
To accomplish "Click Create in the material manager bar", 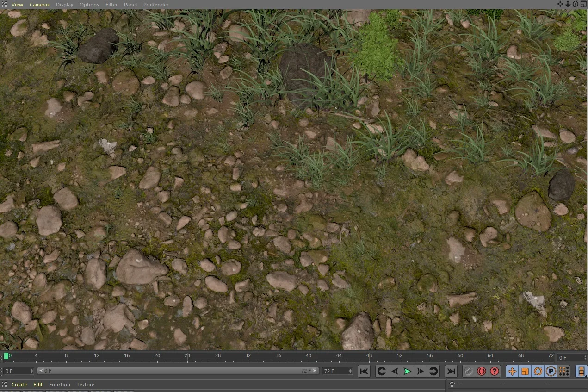I will 19,385.
